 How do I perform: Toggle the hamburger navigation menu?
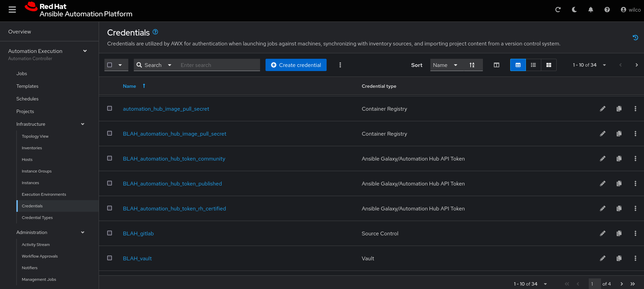click(x=12, y=10)
